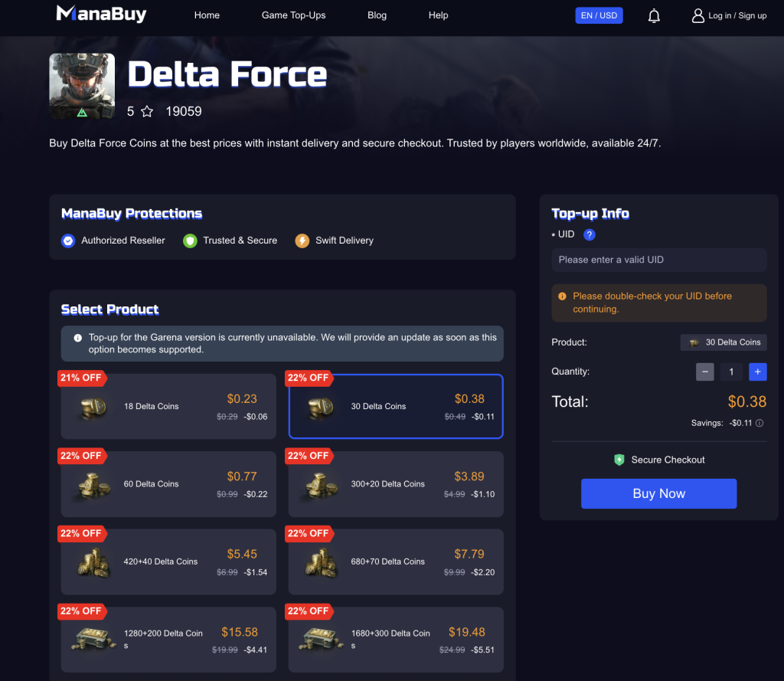Image resolution: width=784 pixels, height=681 pixels.
Task: Select the 1680+300 Delta Coins product
Action: point(396,640)
